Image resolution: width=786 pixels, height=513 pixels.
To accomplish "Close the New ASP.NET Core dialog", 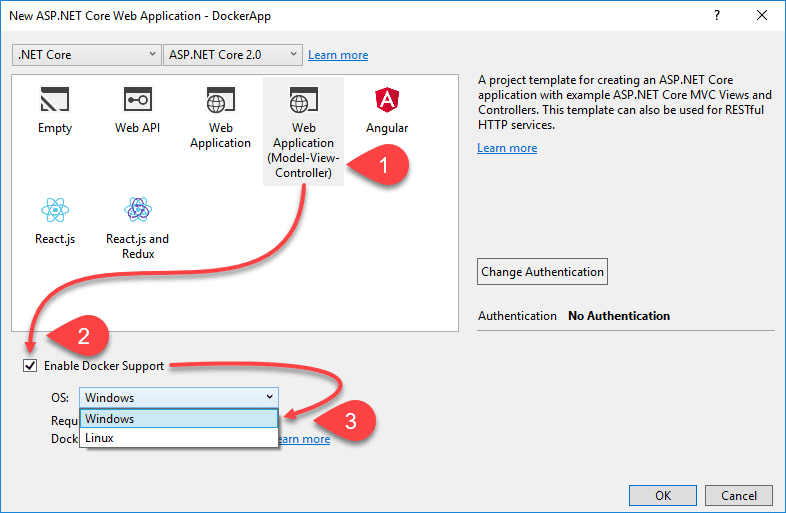I will pyautogui.click(x=761, y=16).
